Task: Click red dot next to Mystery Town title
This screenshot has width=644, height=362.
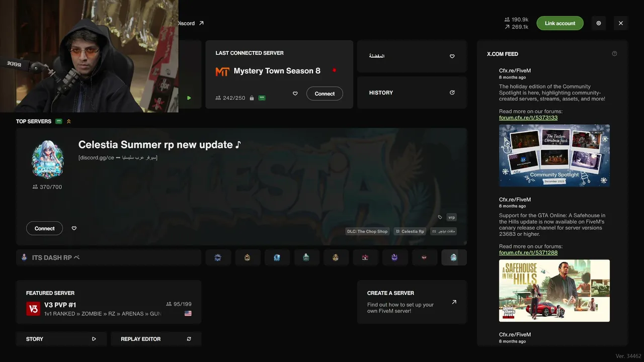Action: 334,70
